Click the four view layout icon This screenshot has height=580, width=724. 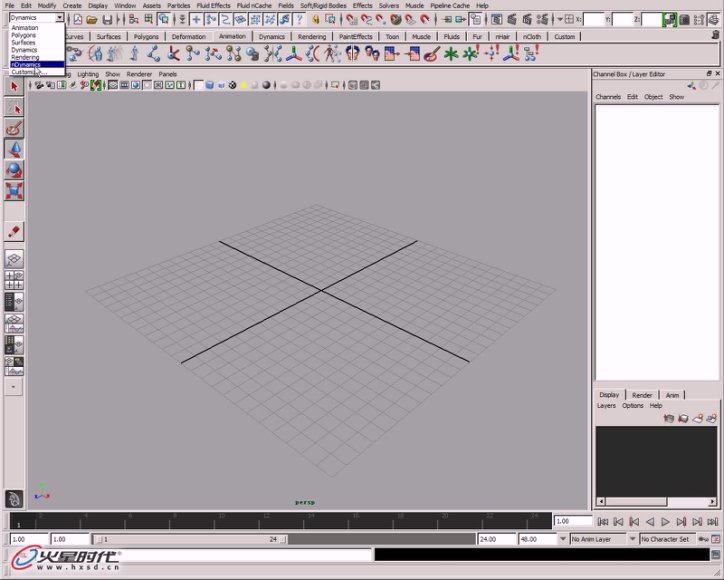click(x=14, y=280)
